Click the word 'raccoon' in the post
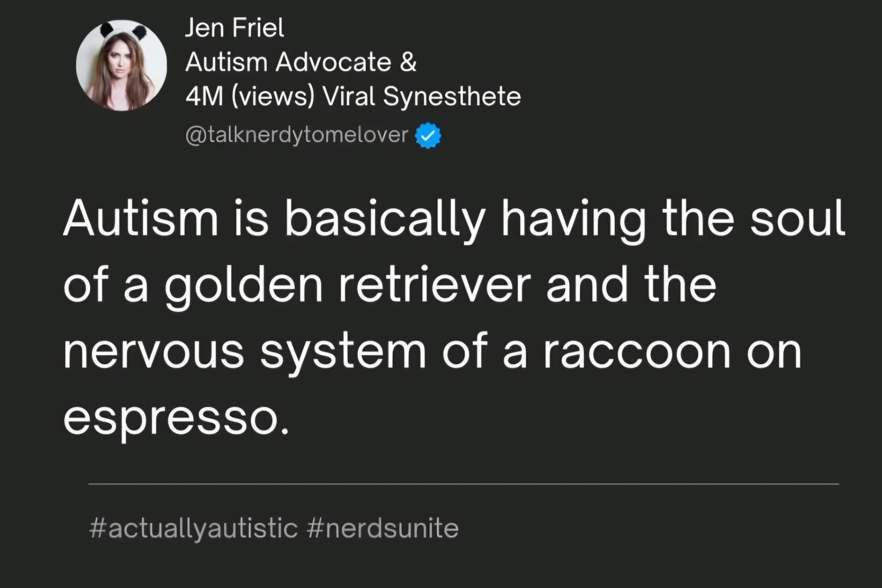The width and height of the screenshot is (882, 588). pos(637,352)
